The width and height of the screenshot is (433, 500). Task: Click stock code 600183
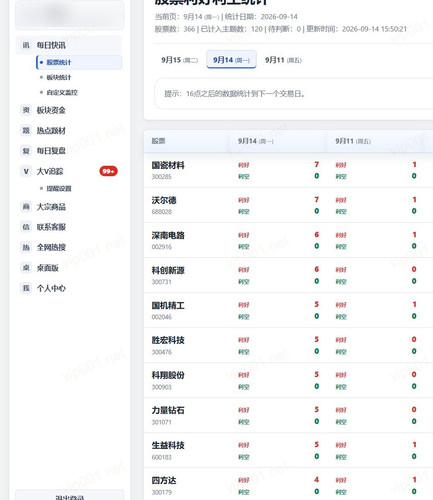(162, 457)
